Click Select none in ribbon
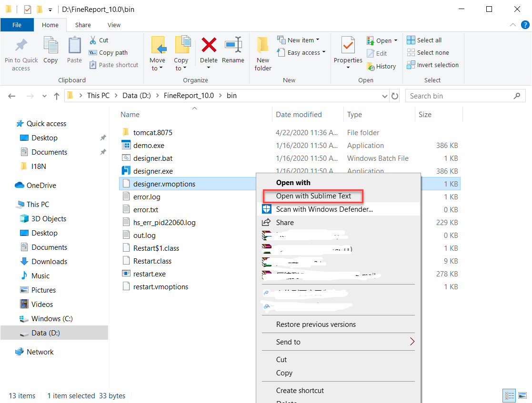The image size is (532, 403). coord(428,52)
